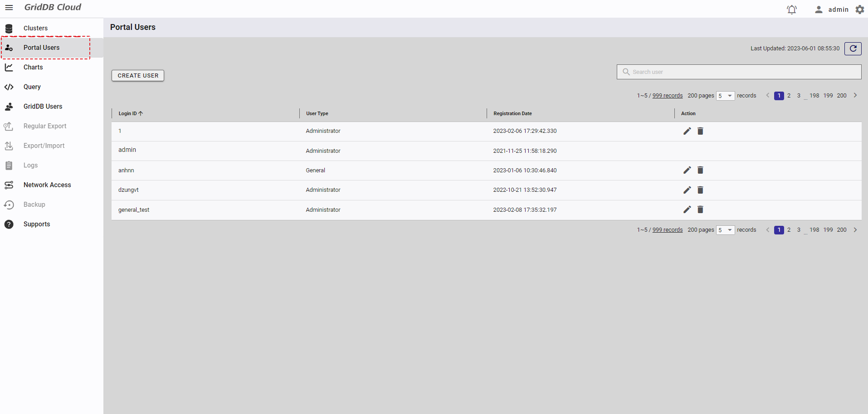Click the refresh button near Last Updated
Image resolution: width=868 pixels, height=414 pixels.
pos(853,49)
